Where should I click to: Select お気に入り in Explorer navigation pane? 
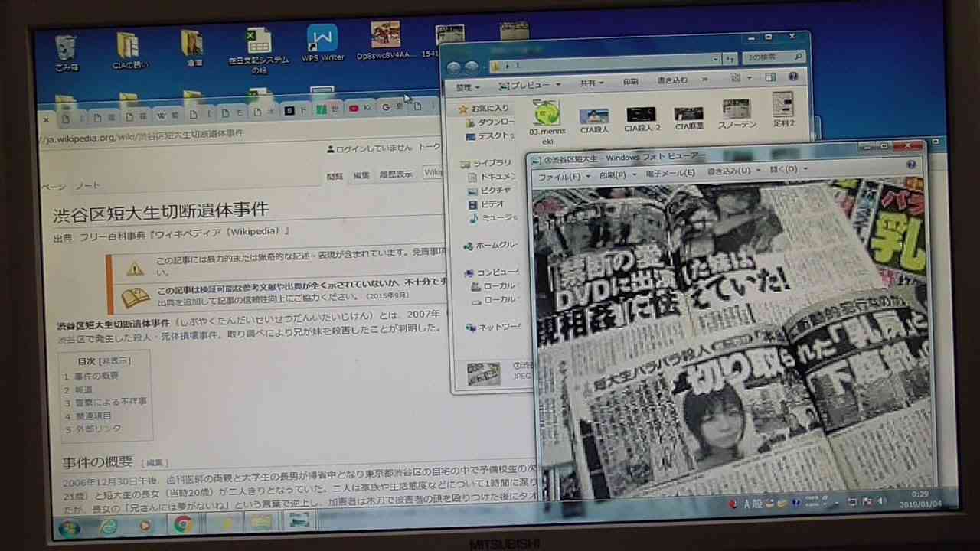(484, 109)
